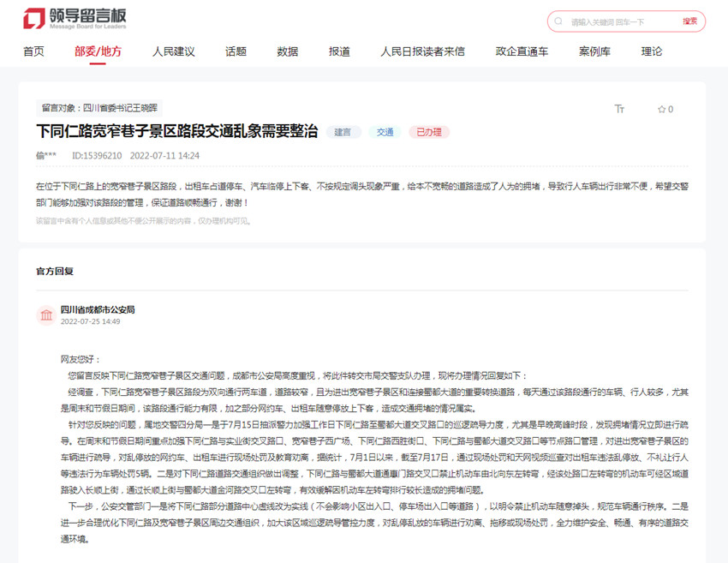Open the 案例库 section
This screenshot has width=728, height=563.
(x=594, y=51)
